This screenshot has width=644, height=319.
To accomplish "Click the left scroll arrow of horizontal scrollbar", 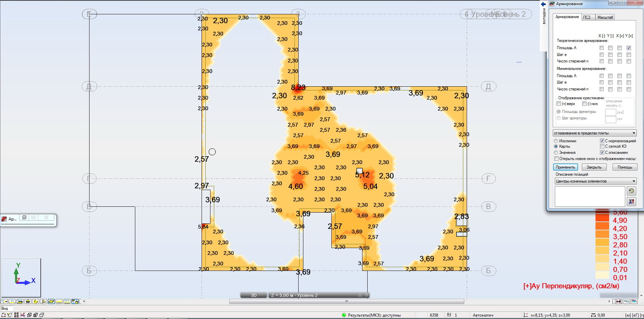I will click(84, 302).
